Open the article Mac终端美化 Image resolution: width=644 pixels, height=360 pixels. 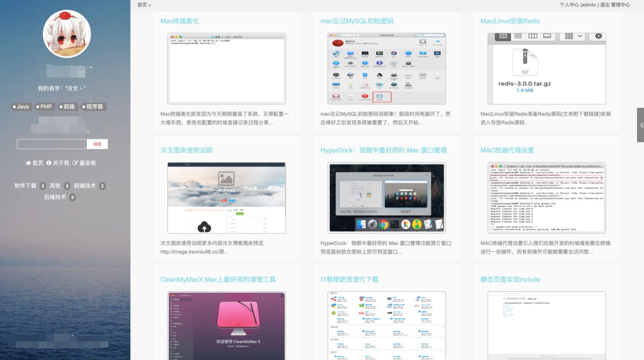point(180,21)
